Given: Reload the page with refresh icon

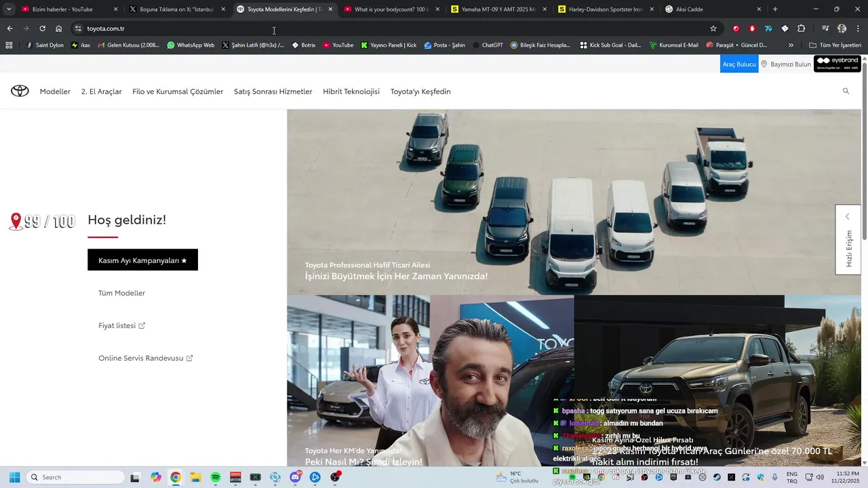Looking at the screenshot, I should (42, 28).
